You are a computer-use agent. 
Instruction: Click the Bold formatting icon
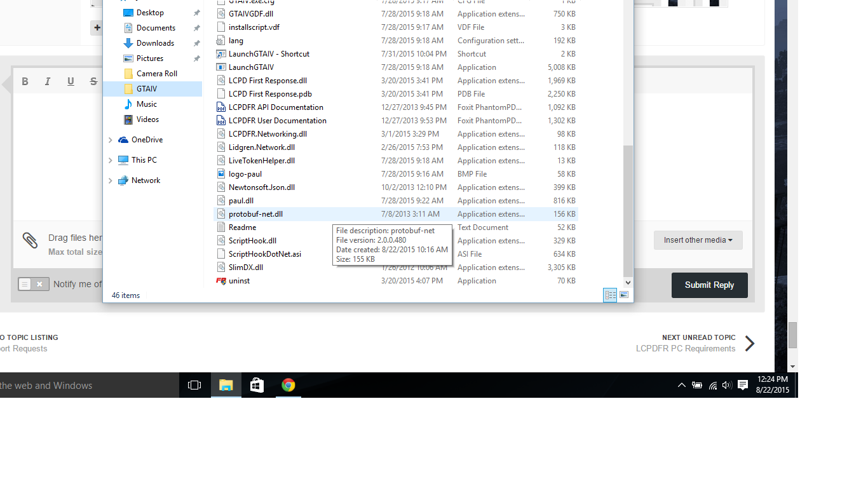pos(25,81)
